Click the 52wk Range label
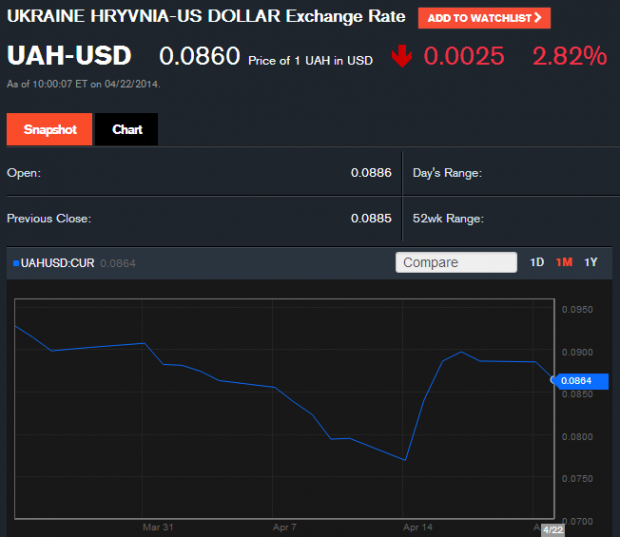The image size is (620, 537). pos(448,218)
